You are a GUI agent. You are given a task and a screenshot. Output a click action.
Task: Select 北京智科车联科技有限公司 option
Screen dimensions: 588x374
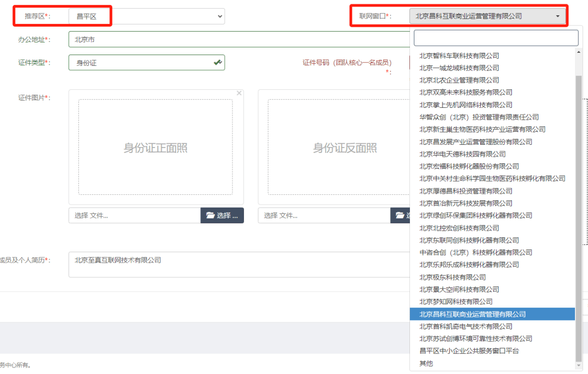(x=492, y=56)
